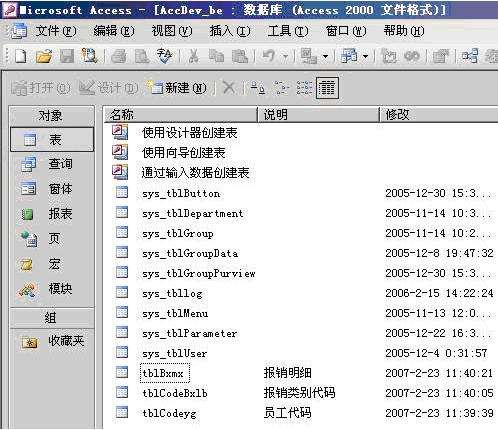Select 表 in the objects bar

52,139
